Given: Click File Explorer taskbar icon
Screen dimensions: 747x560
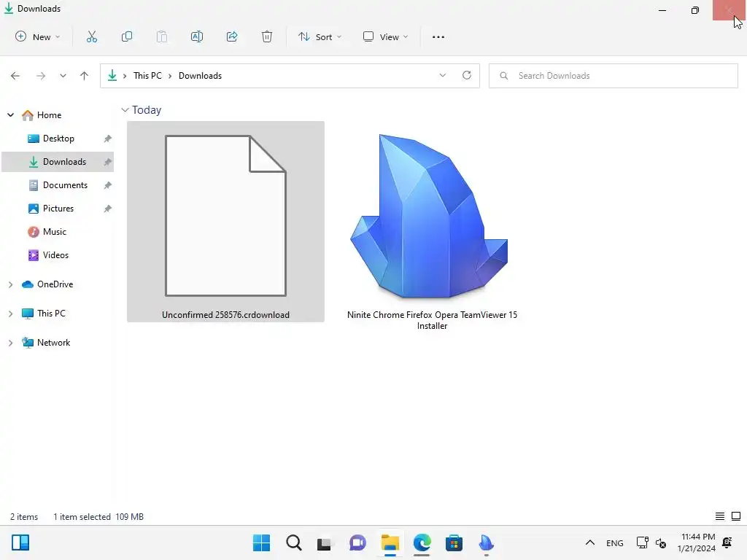Looking at the screenshot, I should (390, 542).
